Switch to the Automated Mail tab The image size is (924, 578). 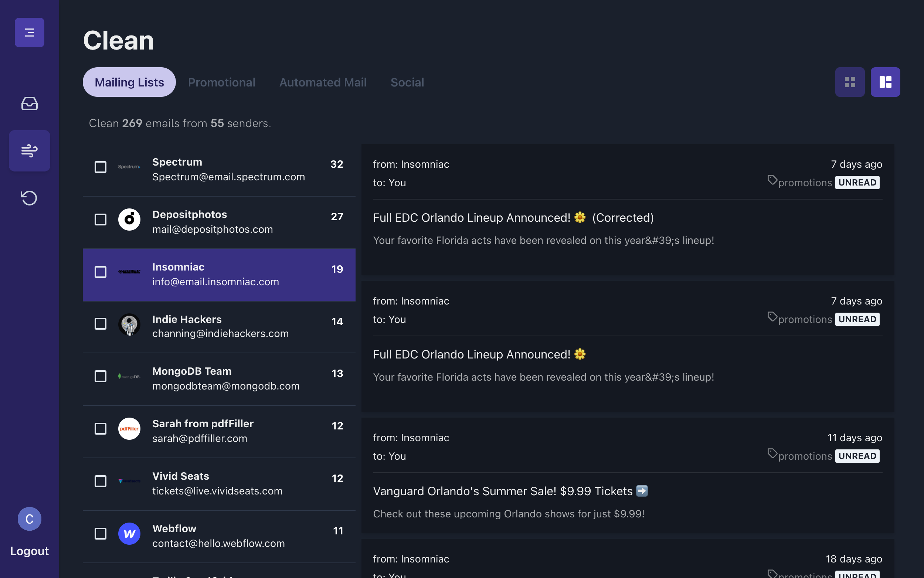point(323,82)
